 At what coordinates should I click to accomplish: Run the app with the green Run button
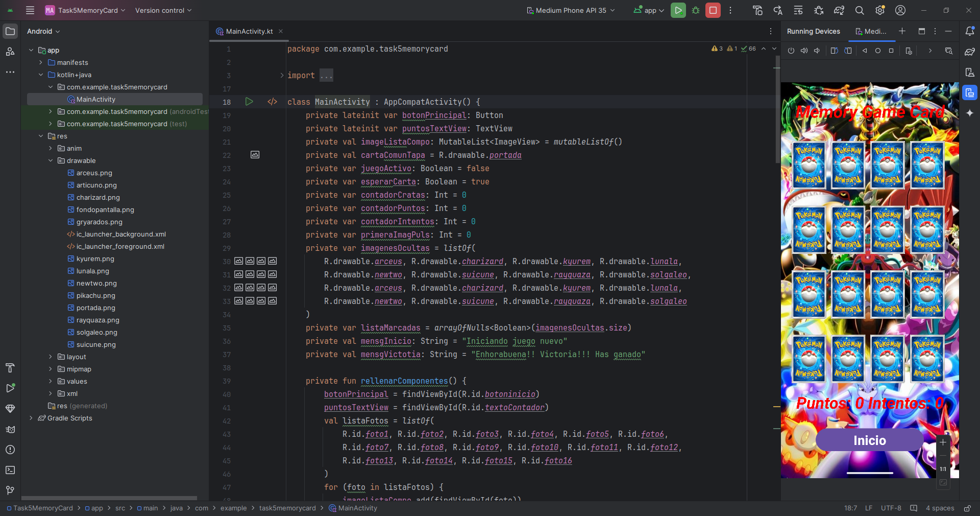[678, 10]
